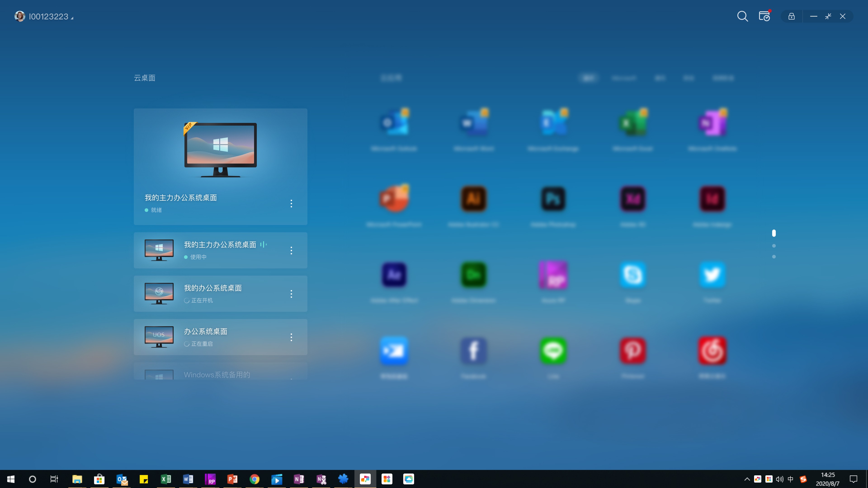The height and width of the screenshot is (488, 868).
Task: Open the Adobe Photoshop app icon
Action: [x=553, y=199]
